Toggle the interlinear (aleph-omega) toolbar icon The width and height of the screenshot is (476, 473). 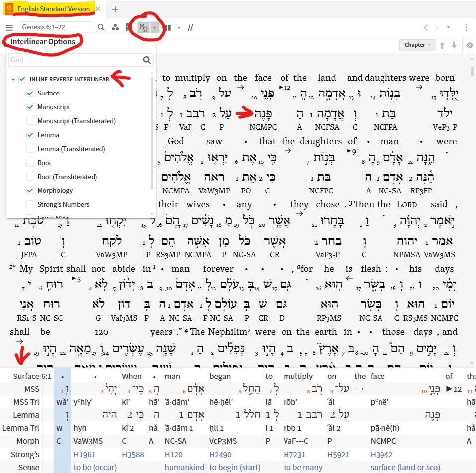coord(143,28)
